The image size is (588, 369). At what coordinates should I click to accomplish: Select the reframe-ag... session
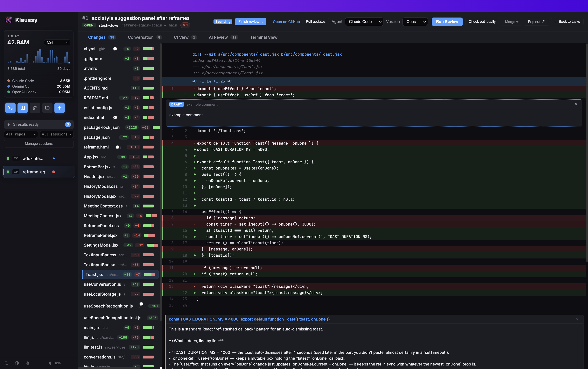pos(39,172)
